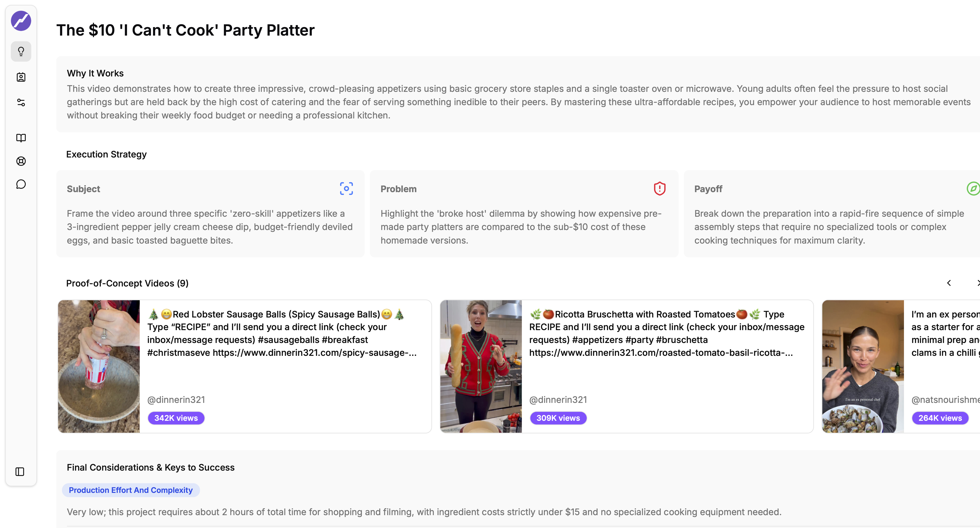Open the sliders settings icon
Image resolution: width=980 pixels, height=528 pixels.
21,102
